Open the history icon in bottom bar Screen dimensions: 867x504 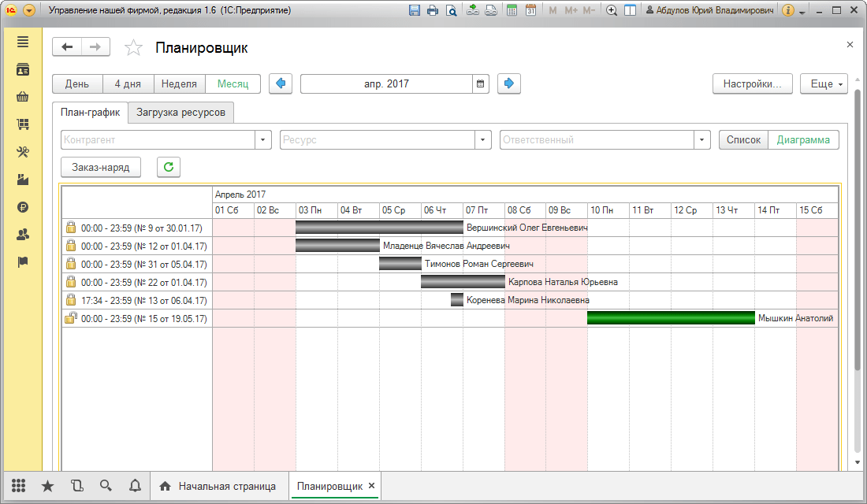pos(77,486)
